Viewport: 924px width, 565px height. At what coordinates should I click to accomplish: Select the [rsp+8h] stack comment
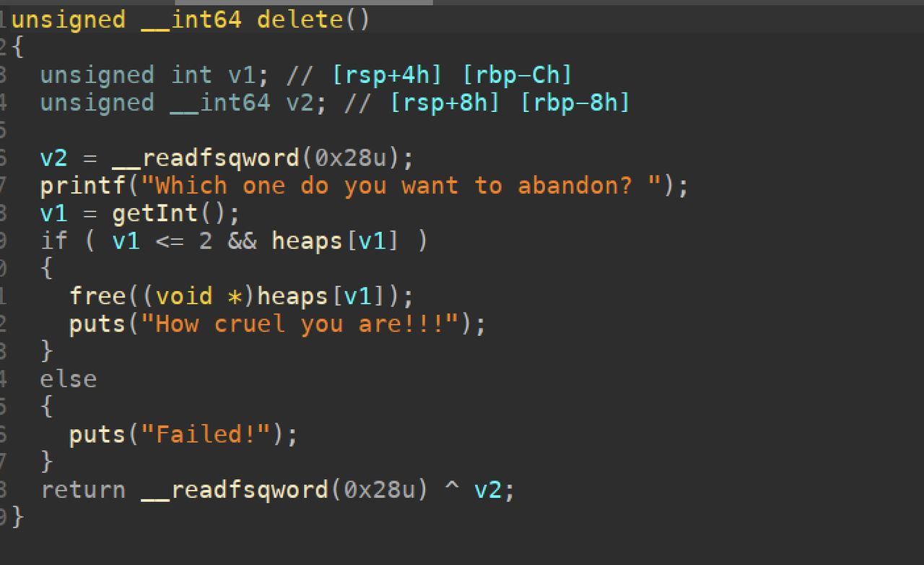coord(444,103)
